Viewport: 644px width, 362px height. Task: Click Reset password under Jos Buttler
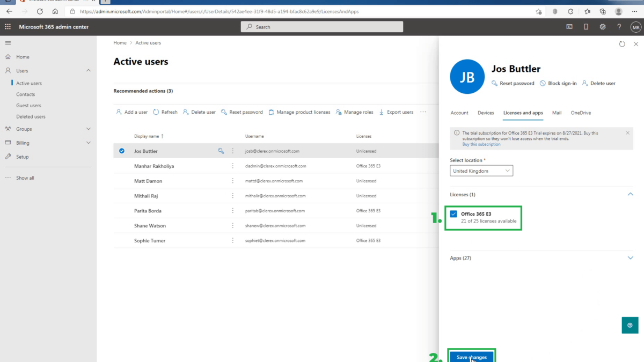[513, 84]
